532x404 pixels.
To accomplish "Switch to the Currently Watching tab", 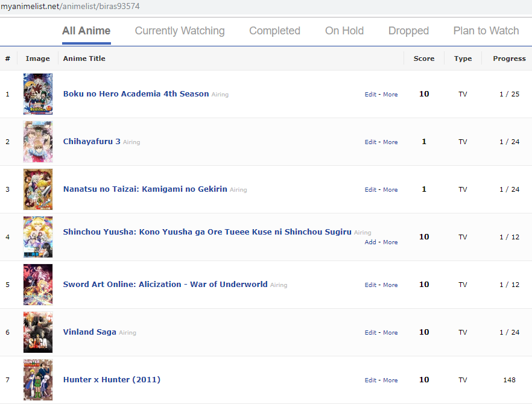I will click(180, 31).
